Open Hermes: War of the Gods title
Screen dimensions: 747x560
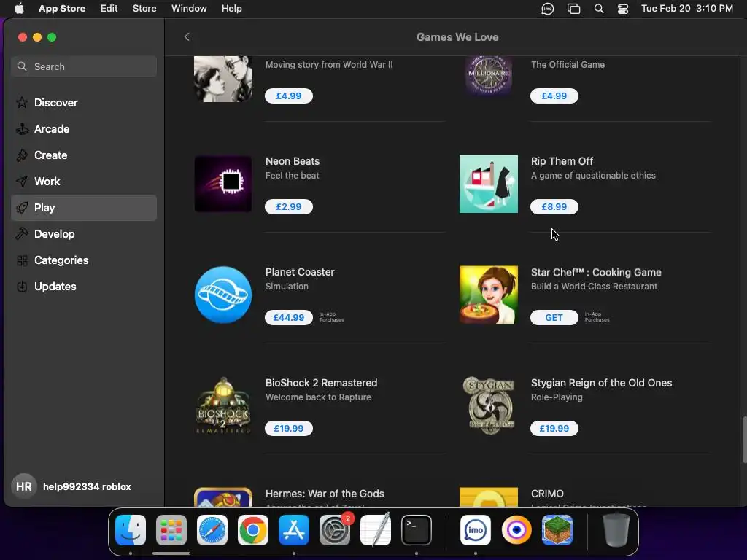click(x=325, y=494)
